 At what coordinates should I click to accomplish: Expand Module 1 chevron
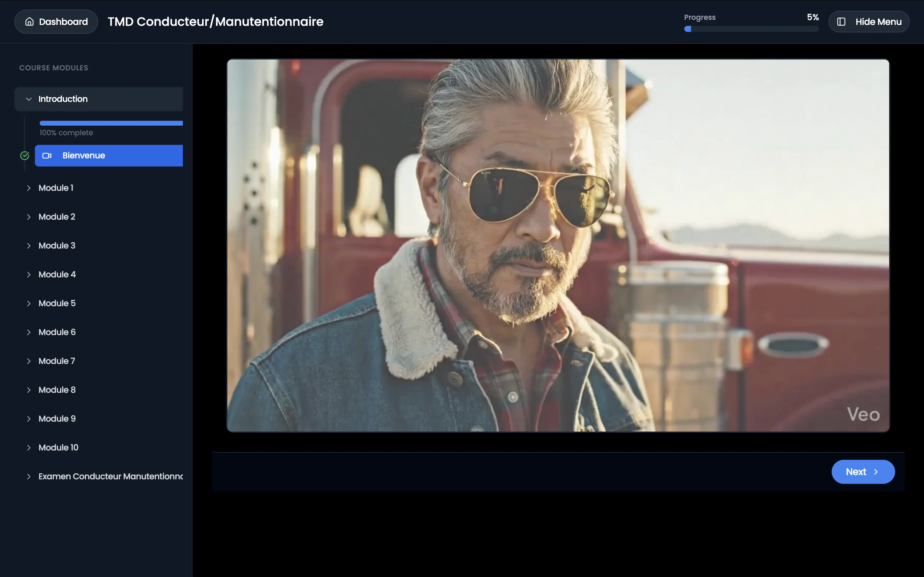click(x=29, y=188)
